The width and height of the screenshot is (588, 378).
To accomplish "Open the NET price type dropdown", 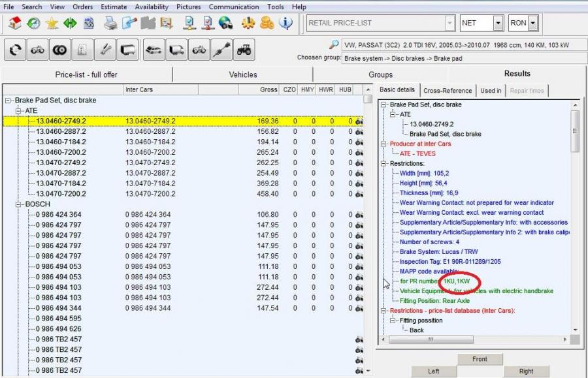I will [x=498, y=23].
